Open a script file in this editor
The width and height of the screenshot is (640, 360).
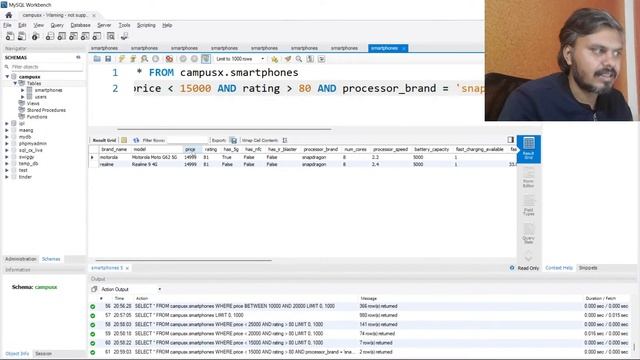click(97, 59)
